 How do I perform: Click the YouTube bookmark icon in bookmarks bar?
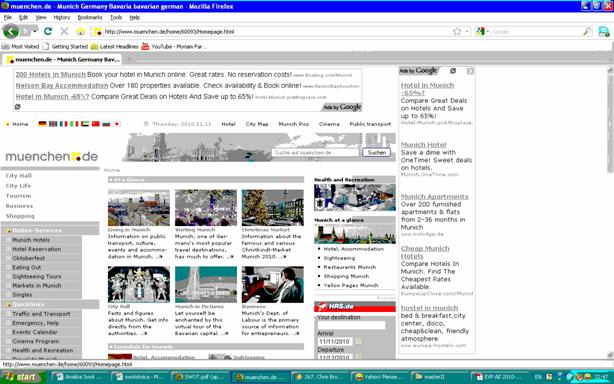pyautogui.click(x=145, y=46)
